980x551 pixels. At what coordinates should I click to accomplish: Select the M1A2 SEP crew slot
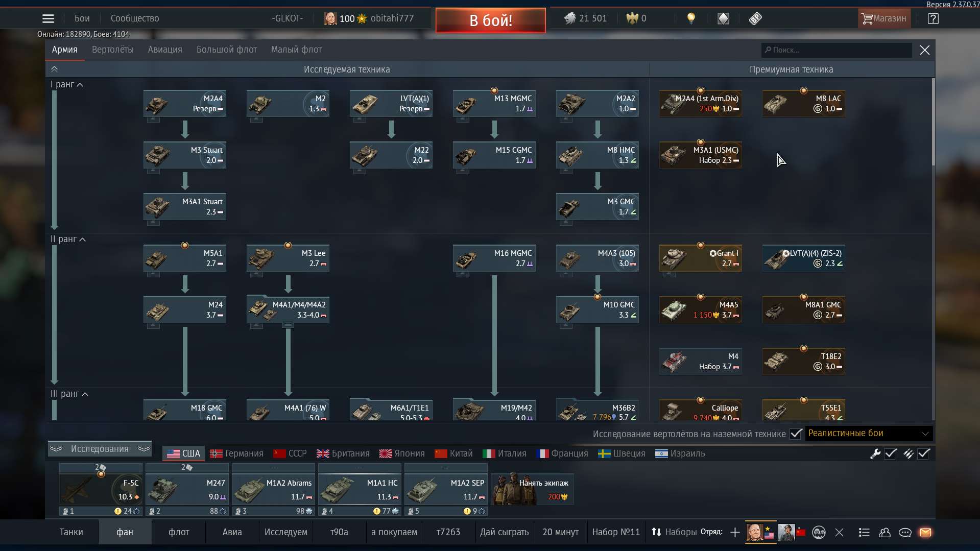446,489
